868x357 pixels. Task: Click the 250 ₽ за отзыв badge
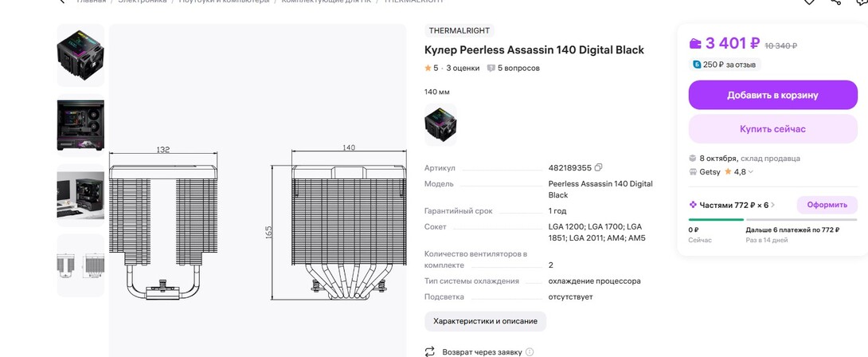click(724, 65)
